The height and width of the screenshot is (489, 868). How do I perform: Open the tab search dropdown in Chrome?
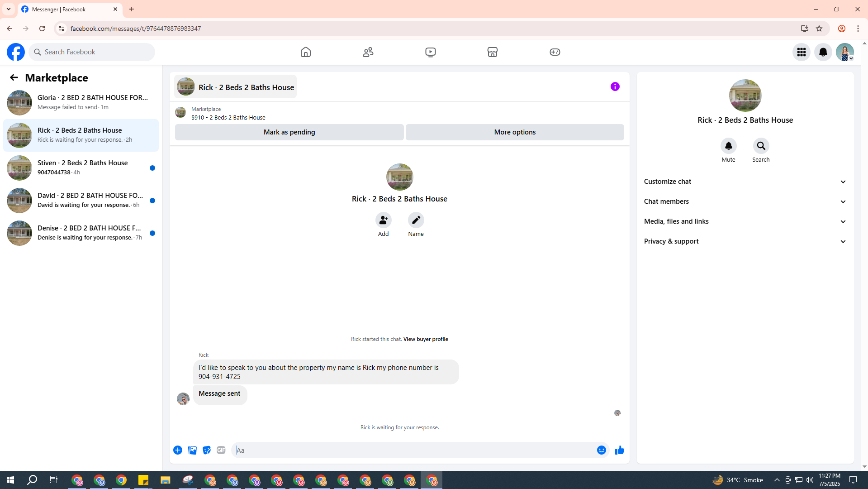pos(9,9)
